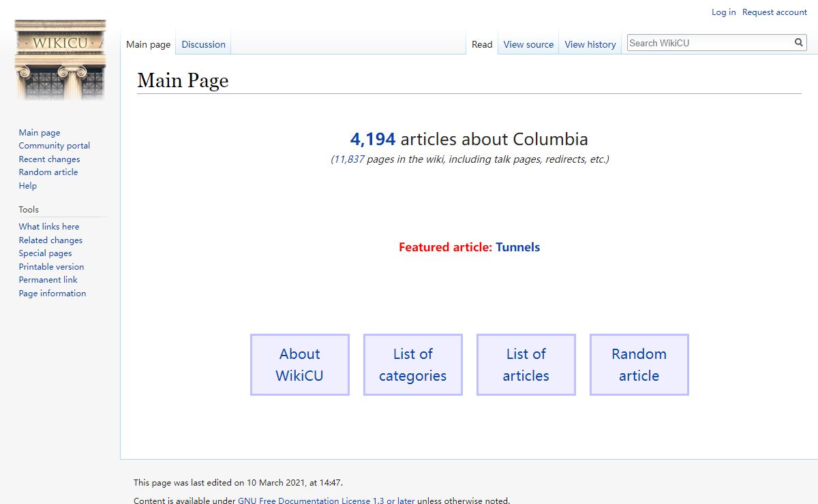Go to Special pages
The height and width of the screenshot is (504, 818).
[x=45, y=253]
